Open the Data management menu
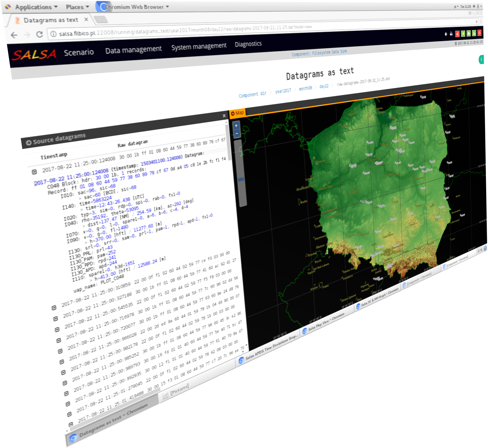The width and height of the screenshot is (488, 448). click(x=133, y=50)
